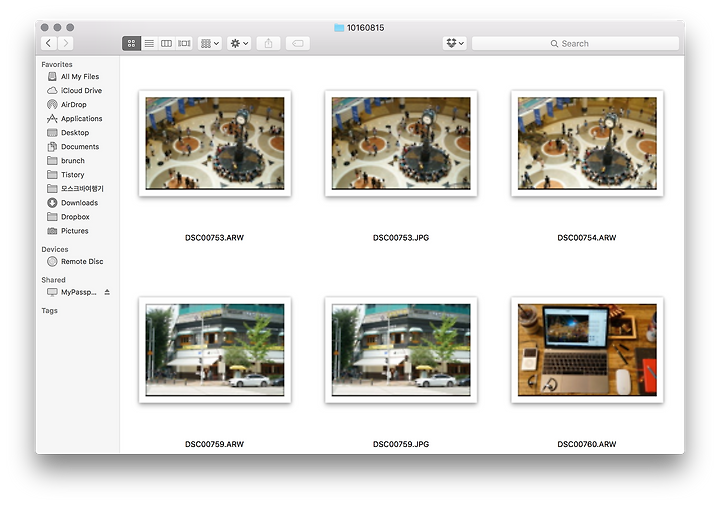The height and width of the screenshot is (505, 720).
Task: Zoom the Finder window with the third title bar button
Action: (x=70, y=28)
